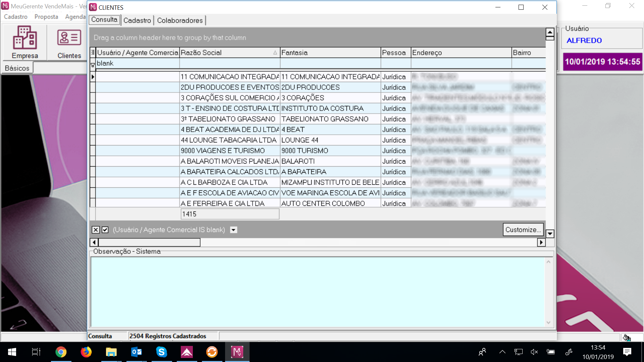The image size is (644, 362).
Task: Select the Básicos tab in main window
Action: pyautogui.click(x=17, y=68)
